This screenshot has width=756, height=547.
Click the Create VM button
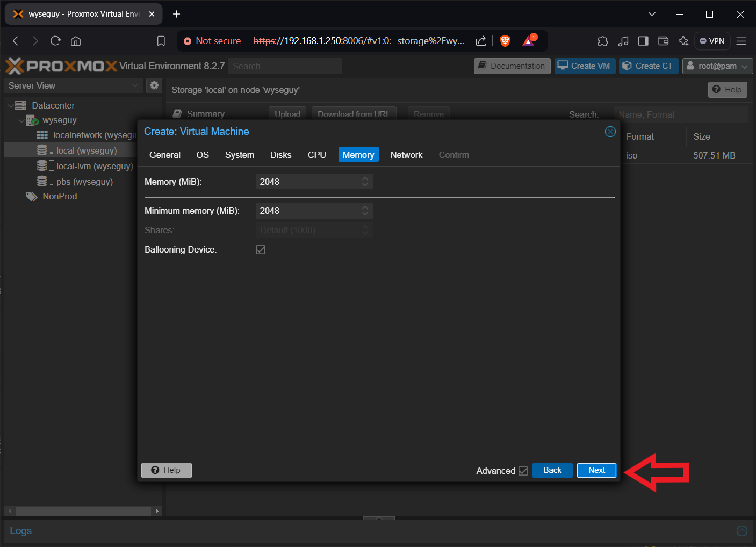(x=585, y=66)
